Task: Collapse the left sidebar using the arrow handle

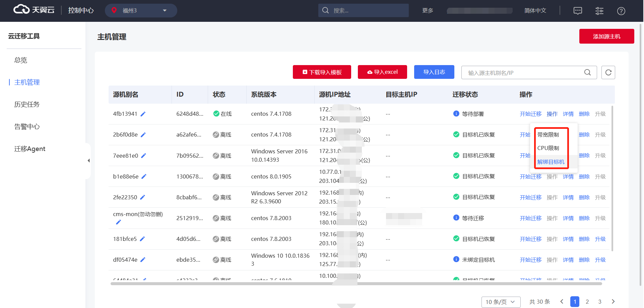Action: pos(88,161)
